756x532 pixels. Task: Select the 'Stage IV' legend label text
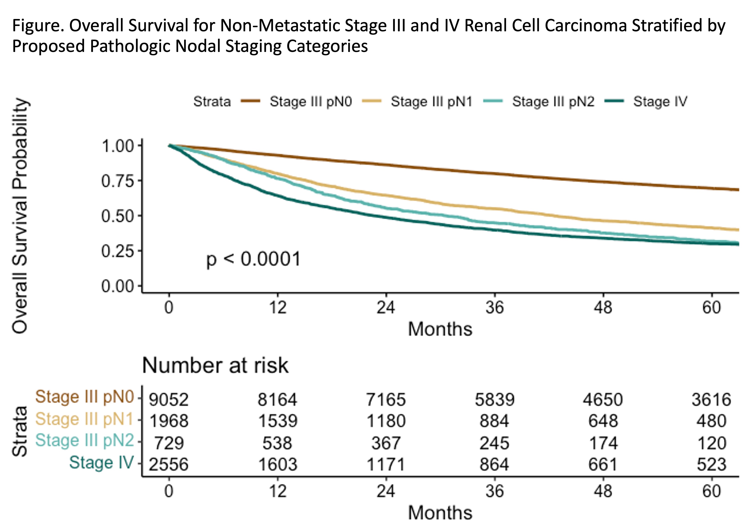[x=660, y=101]
